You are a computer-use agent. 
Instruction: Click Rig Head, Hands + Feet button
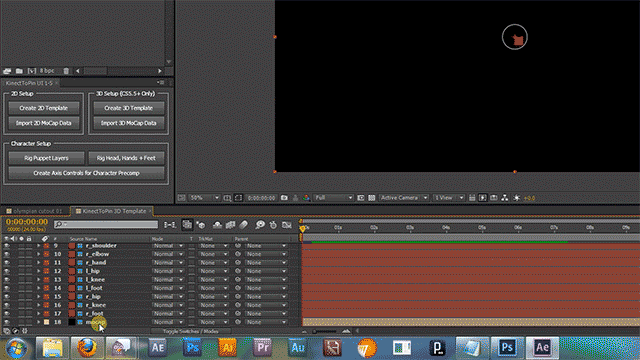[126, 158]
